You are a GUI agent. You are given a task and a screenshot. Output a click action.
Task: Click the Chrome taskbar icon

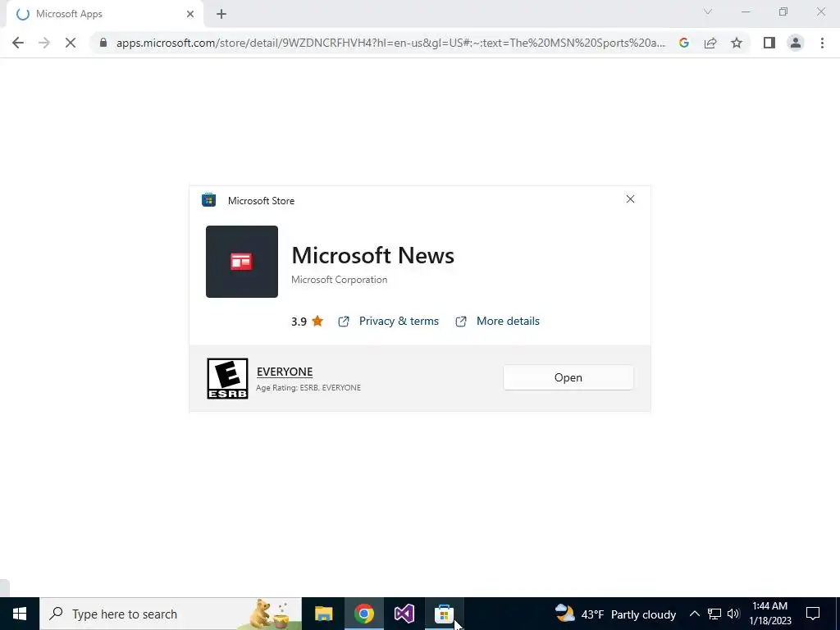363,614
